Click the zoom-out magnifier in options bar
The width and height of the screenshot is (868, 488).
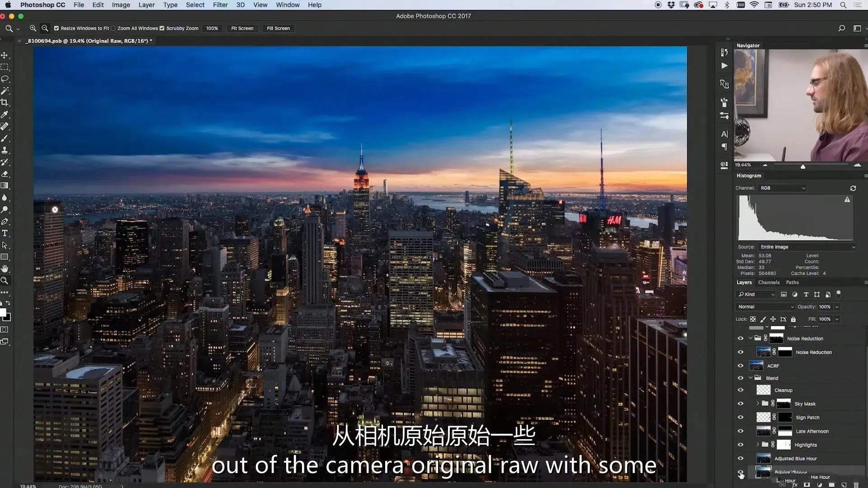[45, 28]
